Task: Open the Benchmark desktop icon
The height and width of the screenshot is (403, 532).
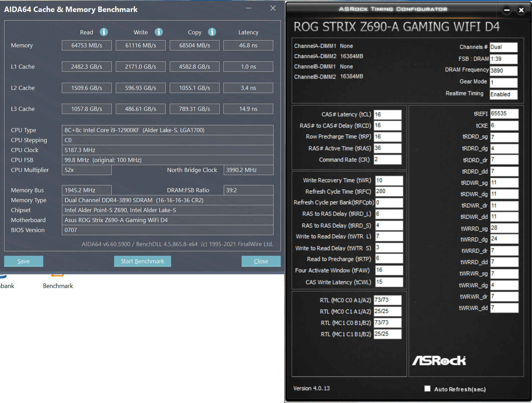Action: coord(58,282)
